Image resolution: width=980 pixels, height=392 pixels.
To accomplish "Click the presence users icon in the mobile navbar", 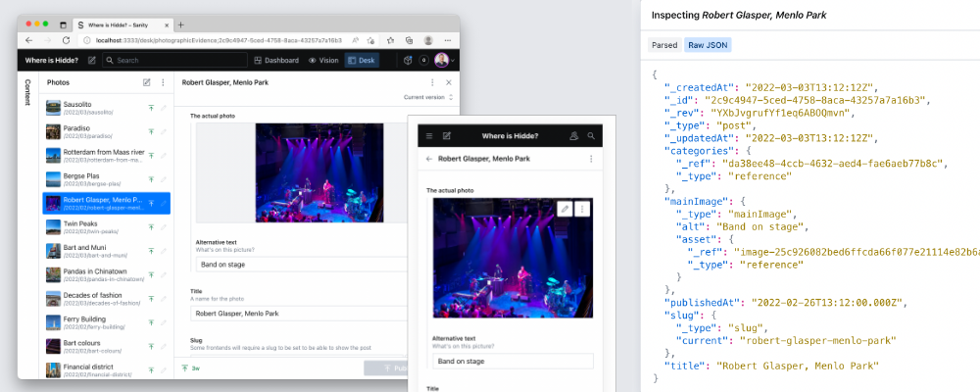I will [573, 135].
